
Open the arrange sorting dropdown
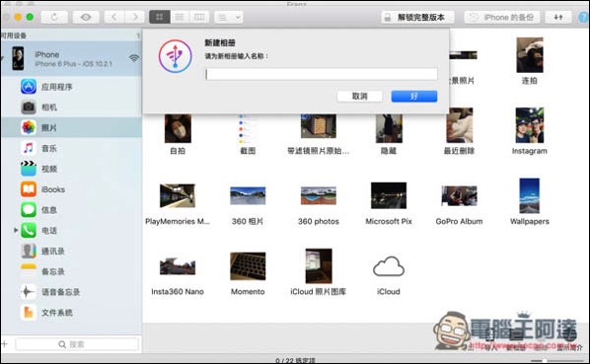(228, 17)
